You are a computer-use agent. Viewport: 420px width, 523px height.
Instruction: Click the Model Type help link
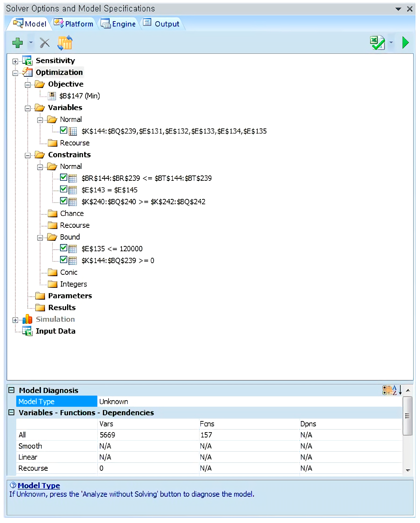[x=39, y=486]
